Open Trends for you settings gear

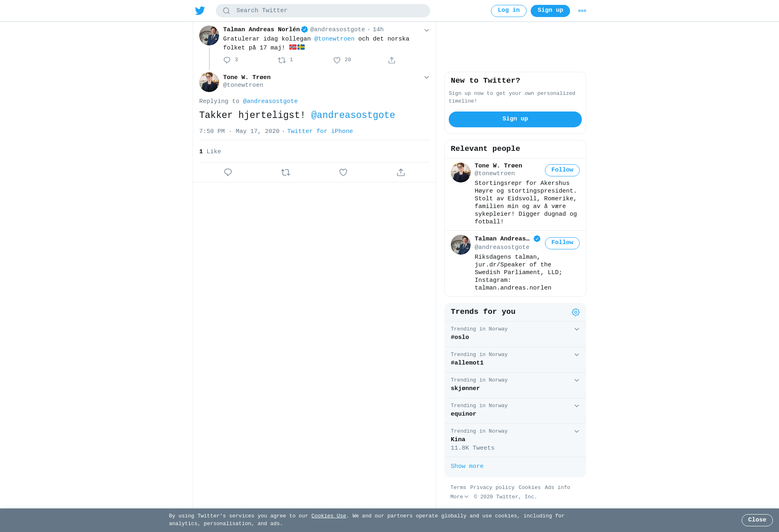click(x=576, y=312)
